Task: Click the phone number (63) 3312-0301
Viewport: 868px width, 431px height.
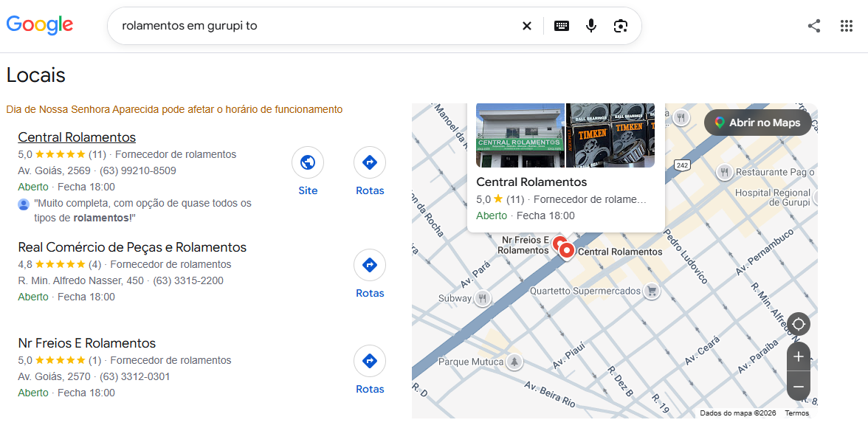Action: pyautogui.click(x=134, y=377)
